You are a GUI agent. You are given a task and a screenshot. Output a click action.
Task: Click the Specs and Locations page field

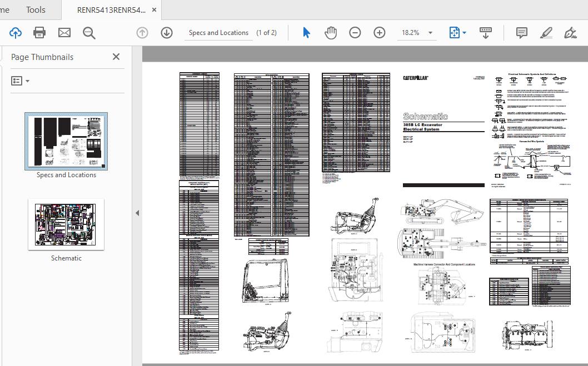pyautogui.click(x=218, y=33)
